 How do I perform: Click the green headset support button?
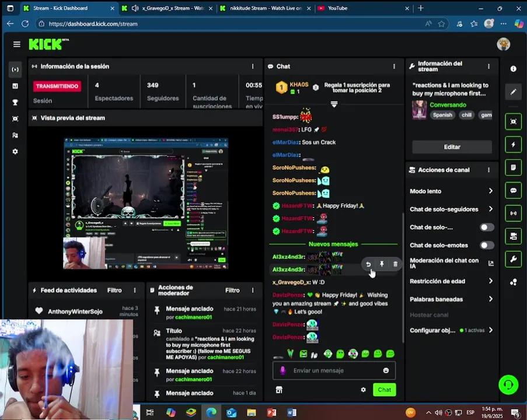pos(508,385)
